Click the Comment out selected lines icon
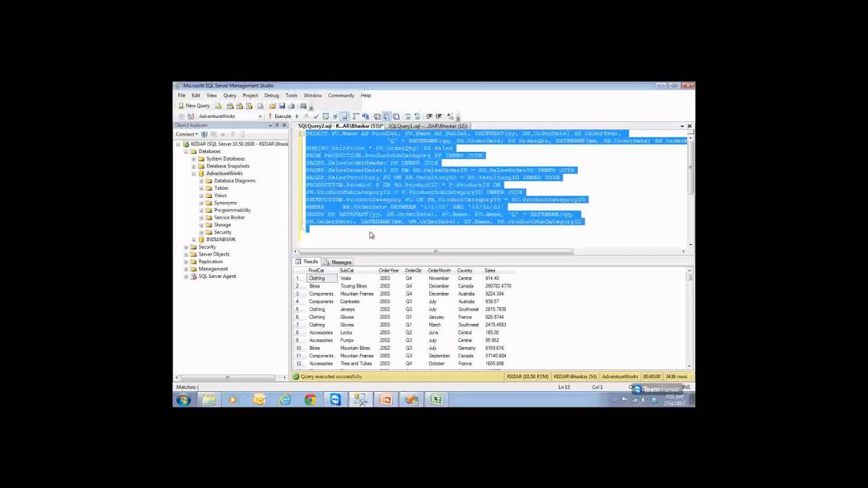 (x=408, y=116)
